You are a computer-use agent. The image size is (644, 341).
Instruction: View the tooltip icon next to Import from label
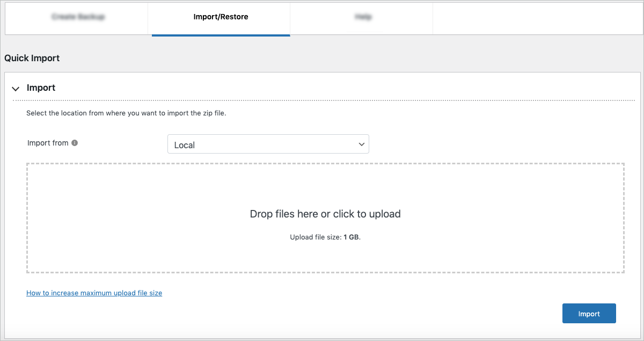pyautogui.click(x=75, y=143)
